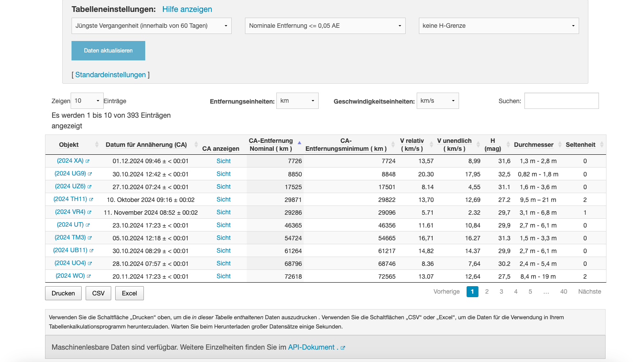Click Sicht link in 2024 XA row
Screen dimensions: 644x362
click(x=224, y=161)
